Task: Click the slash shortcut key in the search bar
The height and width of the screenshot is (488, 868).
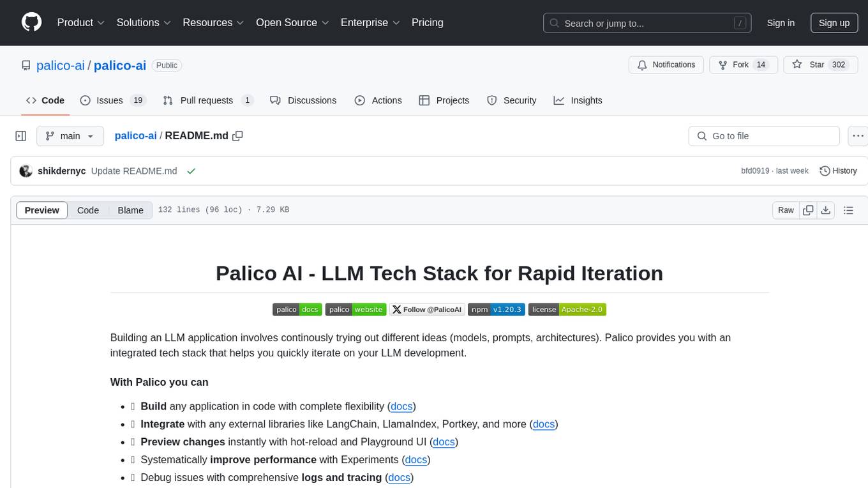Action: click(740, 23)
